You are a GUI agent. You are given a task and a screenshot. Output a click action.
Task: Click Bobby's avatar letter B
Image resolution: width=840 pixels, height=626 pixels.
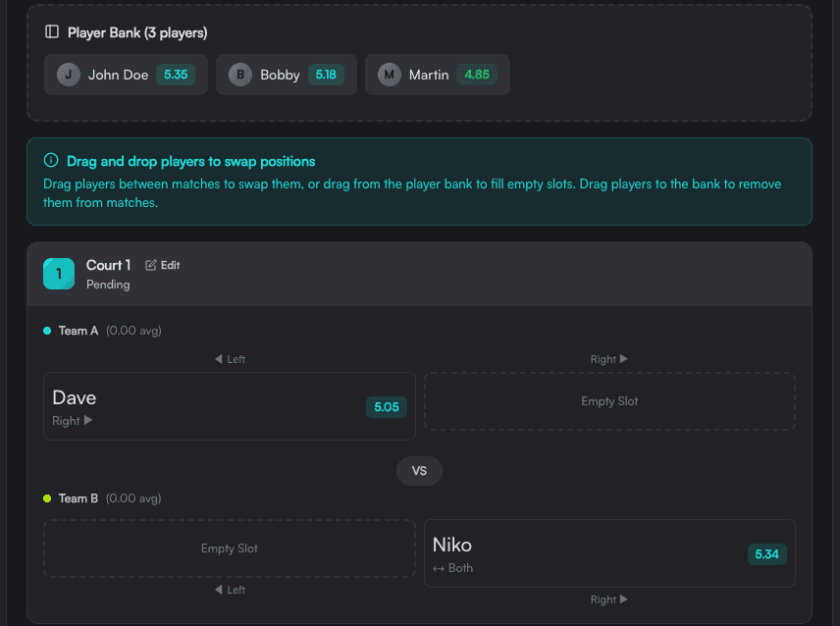coord(240,75)
